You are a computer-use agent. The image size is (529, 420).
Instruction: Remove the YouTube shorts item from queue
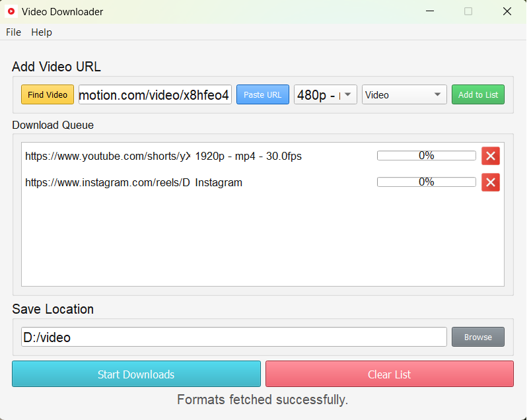coord(490,156)
